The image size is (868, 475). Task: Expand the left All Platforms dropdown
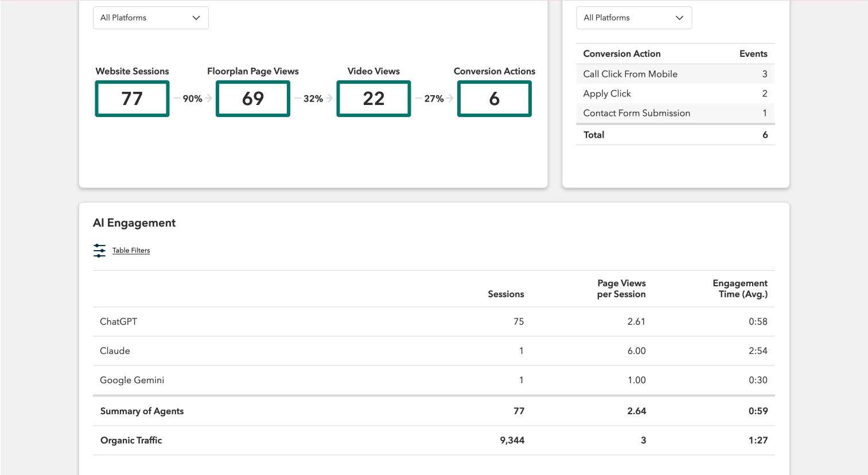point(151,18)
